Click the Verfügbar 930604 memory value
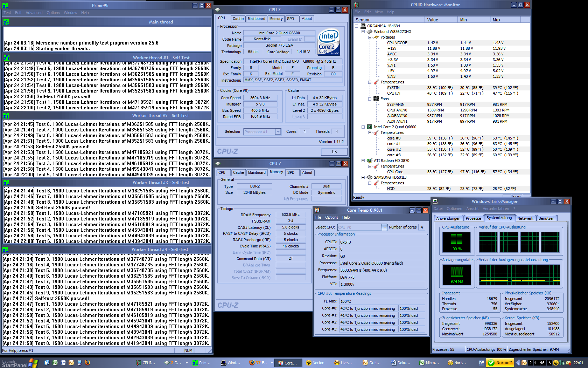 click(553, 304)
